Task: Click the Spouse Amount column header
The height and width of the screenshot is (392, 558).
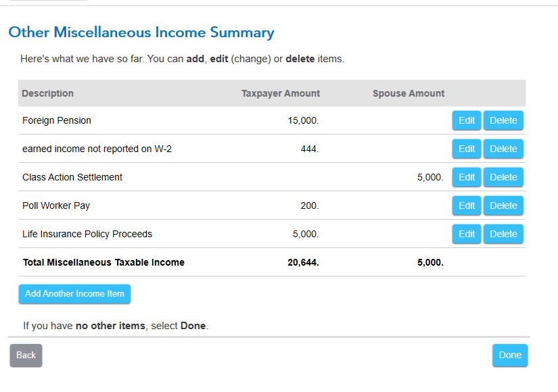Action: tap(409, 93)
